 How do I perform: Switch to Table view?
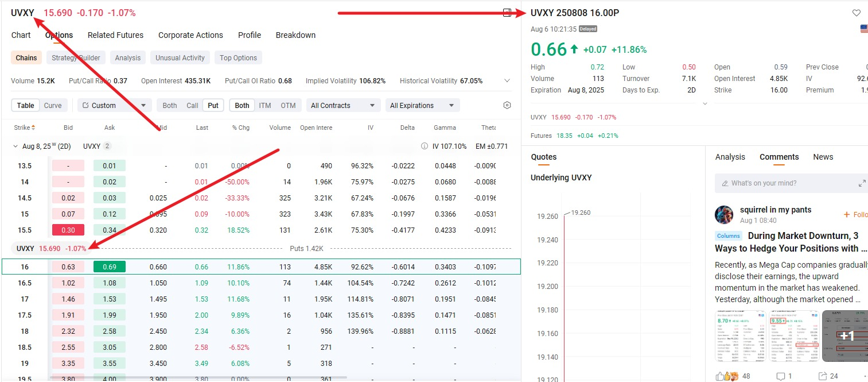pyautogui.click(x=25, y=105)
